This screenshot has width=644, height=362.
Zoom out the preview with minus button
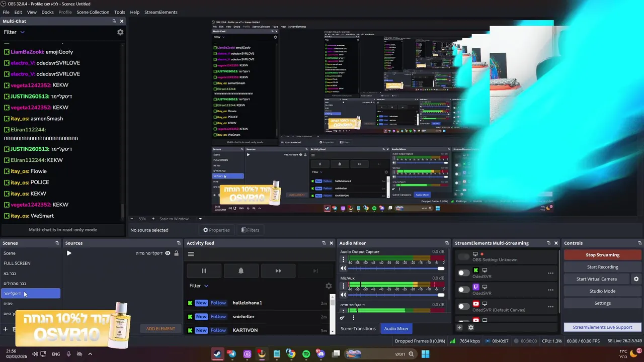132,219
